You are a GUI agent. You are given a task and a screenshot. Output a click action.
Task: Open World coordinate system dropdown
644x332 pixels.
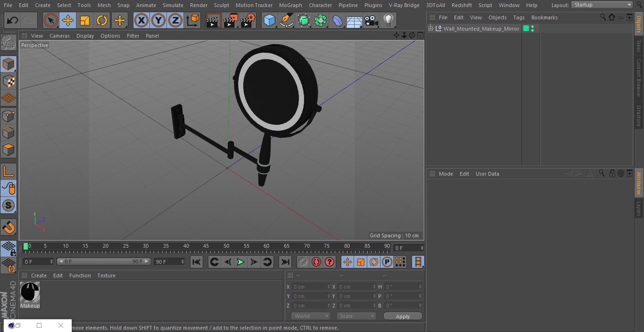(x=310, y=316)
